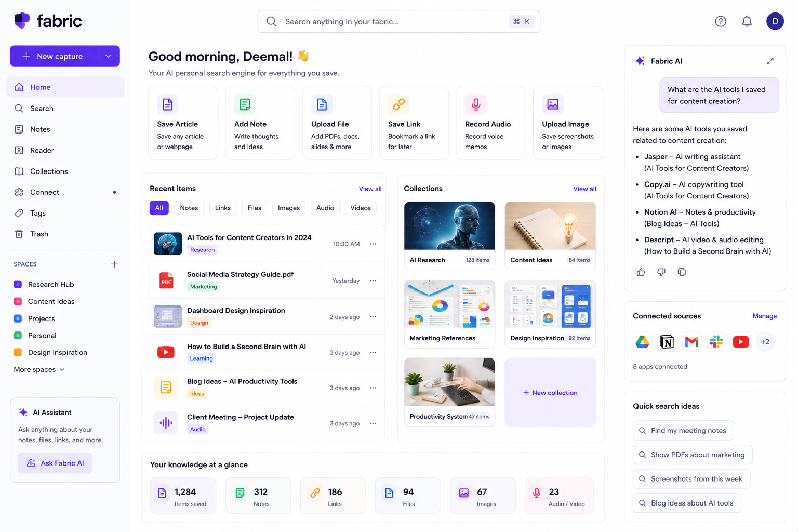Click the Record Audio card
The width and height of the screenshot is (798, 532).
[491, 123]
